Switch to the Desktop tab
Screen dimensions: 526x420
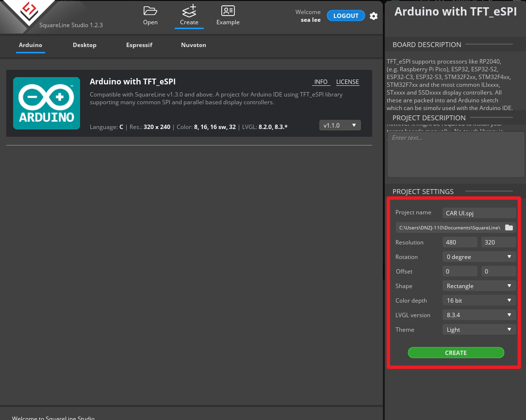point(84,45)
